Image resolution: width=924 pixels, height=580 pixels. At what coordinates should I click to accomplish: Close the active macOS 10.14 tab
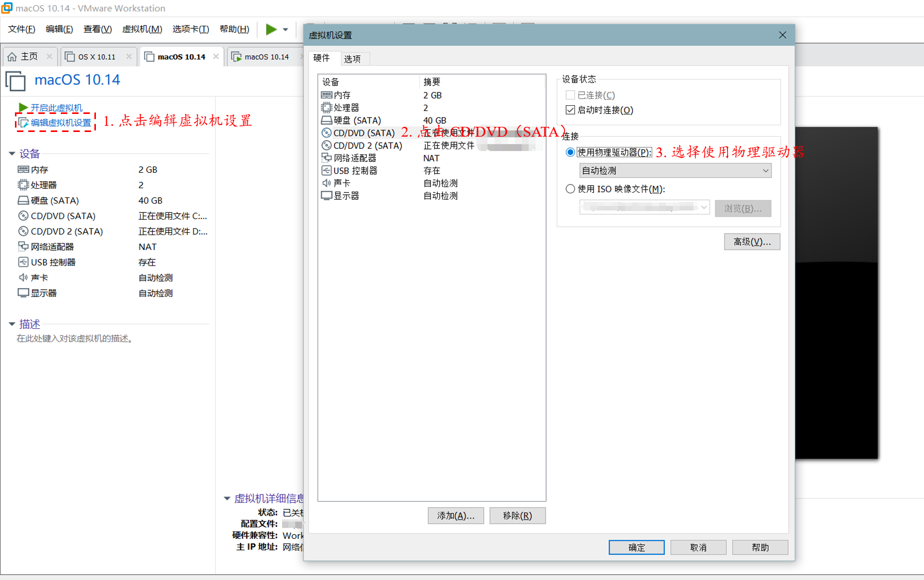[x=216, y=57]
